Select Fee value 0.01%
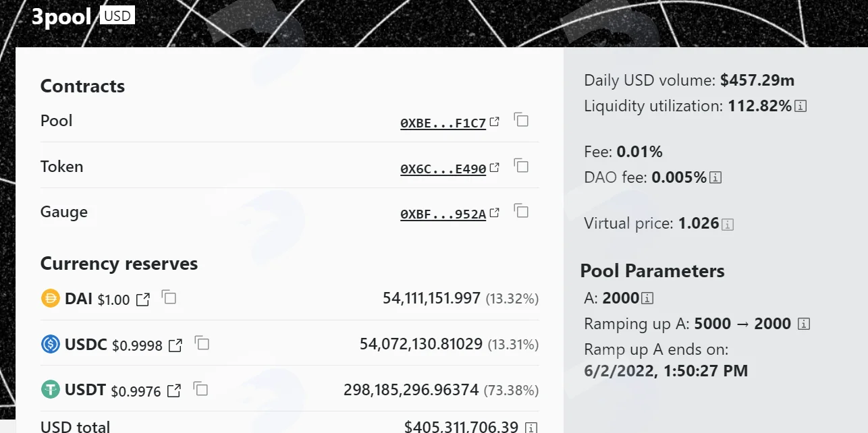868x433 pixels. 640,152
